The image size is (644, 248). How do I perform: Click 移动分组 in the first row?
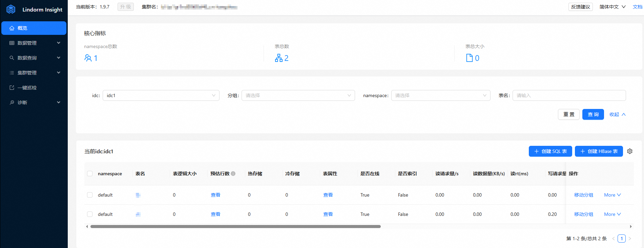(x=584, y=195)
